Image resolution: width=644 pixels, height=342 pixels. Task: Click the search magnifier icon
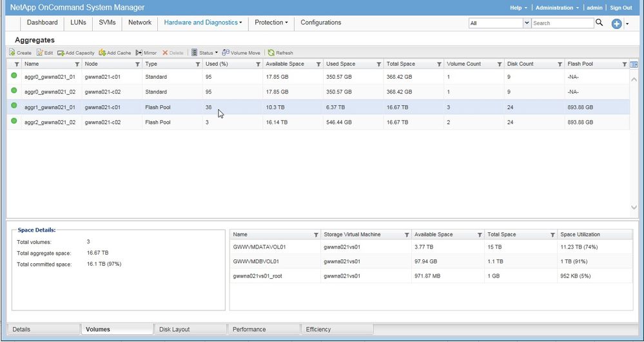pyautogui.click(x=600, y=23)
